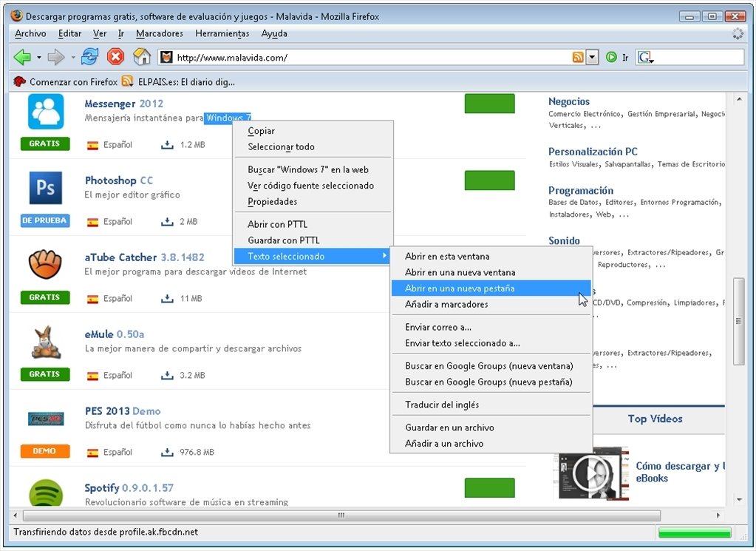Expand the Texto seleccionado submenu
The height and width of the screenshot is (551, 756).
click(311, 256)
